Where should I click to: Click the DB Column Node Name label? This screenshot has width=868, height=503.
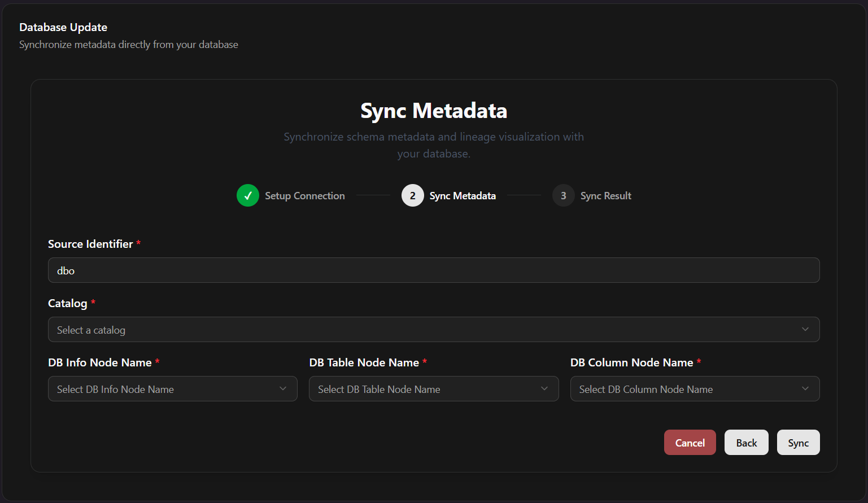(632, 362)
